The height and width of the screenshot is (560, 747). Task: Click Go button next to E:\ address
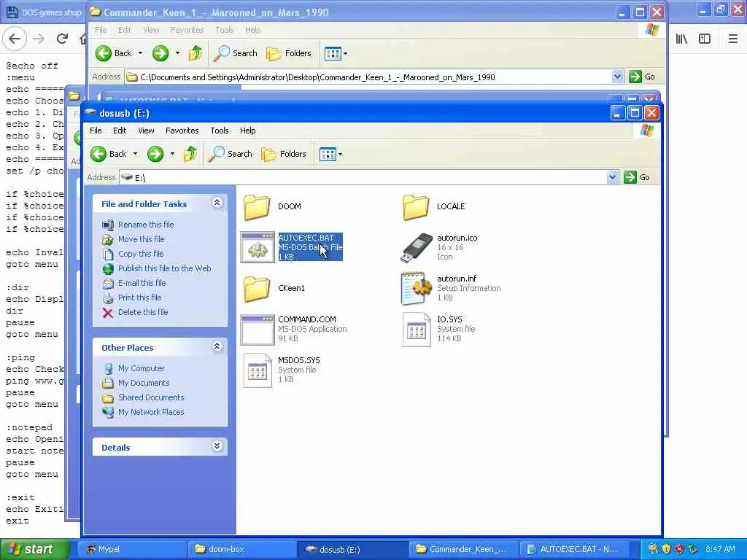(x=637, y=177)
